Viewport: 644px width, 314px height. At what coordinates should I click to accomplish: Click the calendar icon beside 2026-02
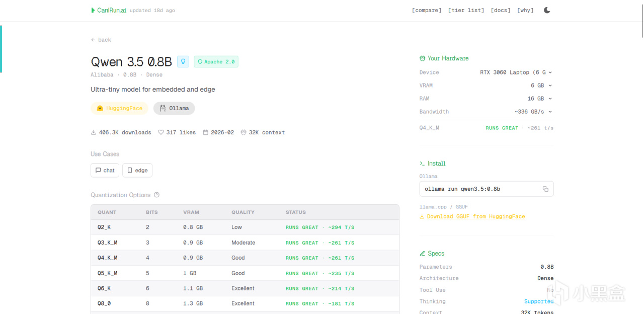tap(205, 132)
